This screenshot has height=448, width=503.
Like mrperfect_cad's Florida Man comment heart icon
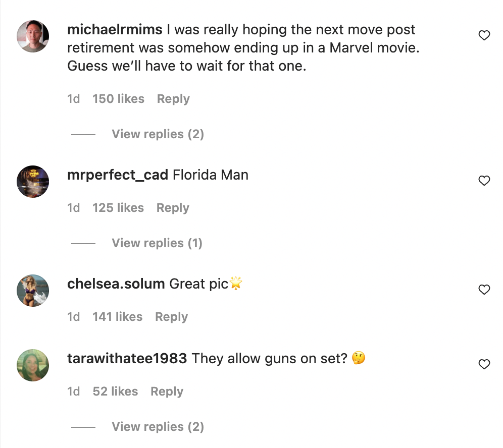484,180
